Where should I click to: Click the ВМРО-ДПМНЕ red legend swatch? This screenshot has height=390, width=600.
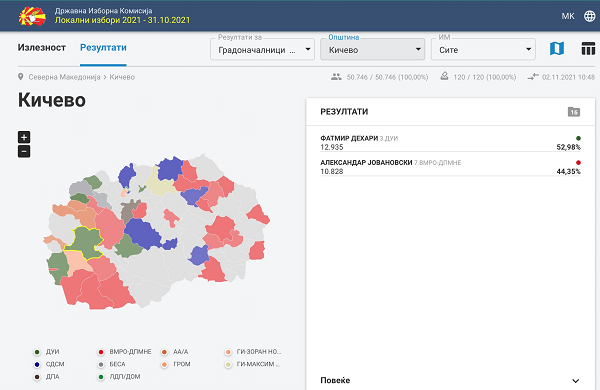tap(101, 352)
